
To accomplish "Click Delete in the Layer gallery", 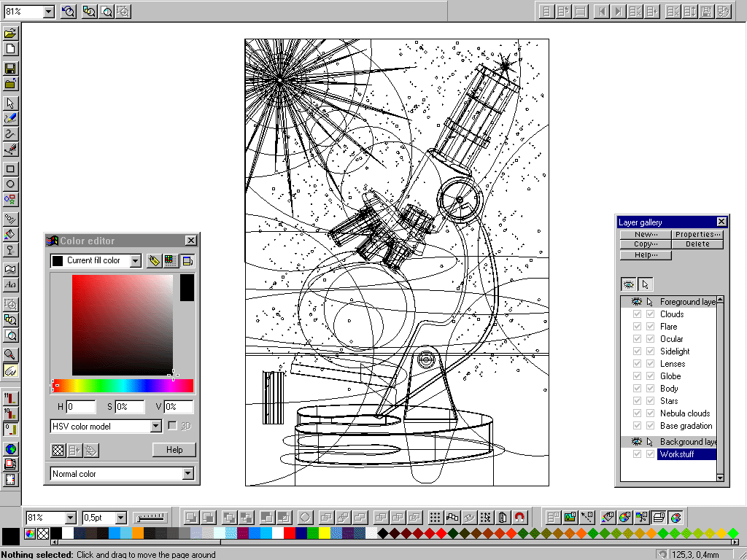I will (x=698, y=244).
